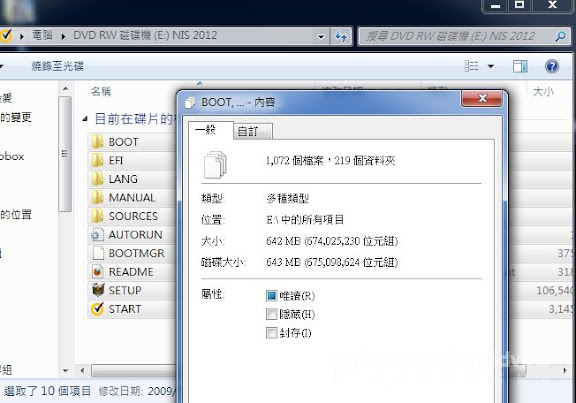Screen dimensions: 576x403
Task: Click the README file name
Action: [x=131, y=271]
